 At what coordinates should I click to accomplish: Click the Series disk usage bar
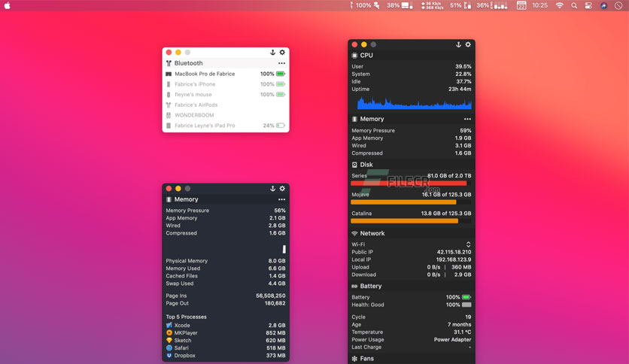(411, 184)
